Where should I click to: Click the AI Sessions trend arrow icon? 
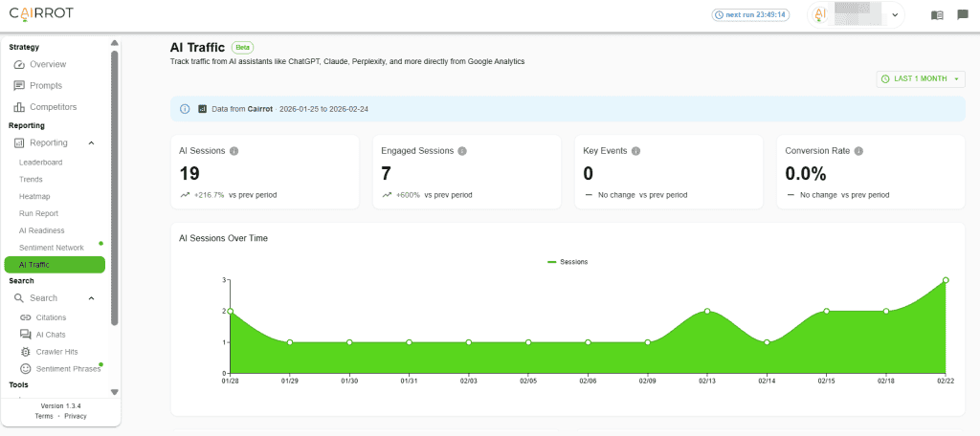click(185, 195)
